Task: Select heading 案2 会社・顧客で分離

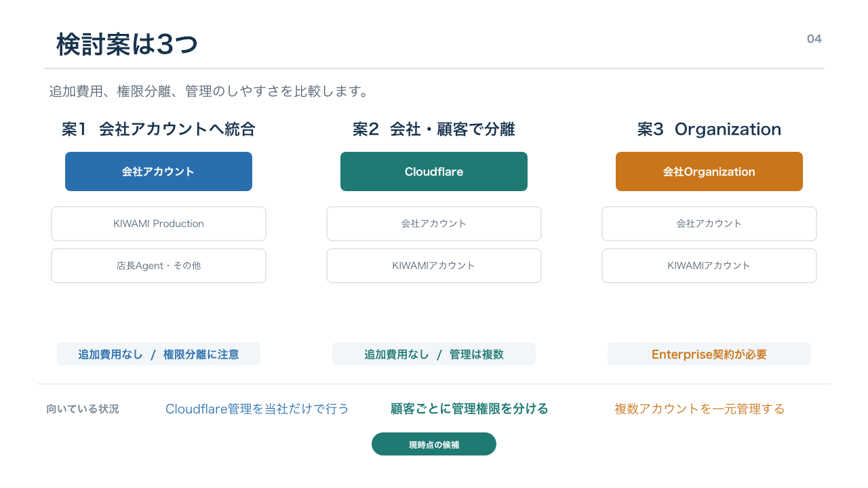Action: (434, 129)
